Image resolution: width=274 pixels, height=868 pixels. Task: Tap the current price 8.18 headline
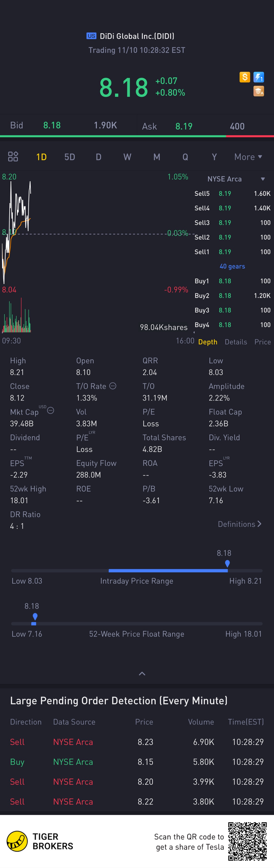123,87
